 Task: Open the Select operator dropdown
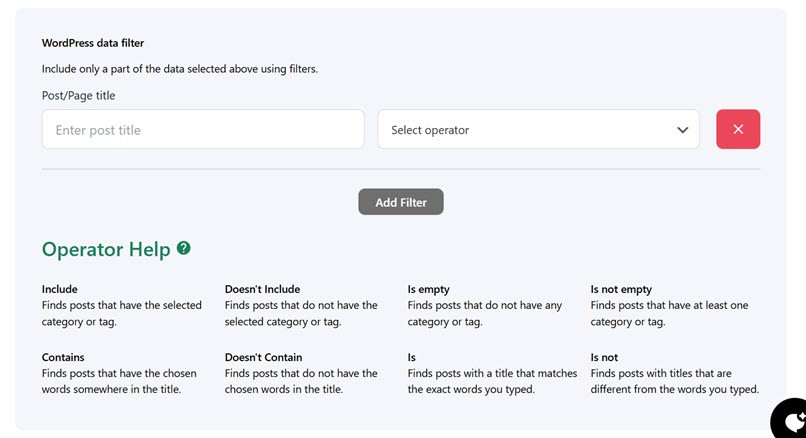(538, 130)
